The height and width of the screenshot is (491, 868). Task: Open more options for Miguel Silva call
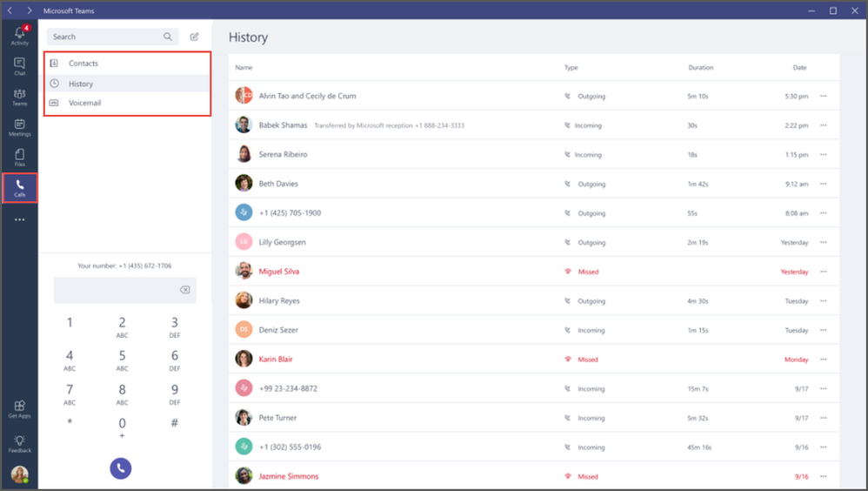tap(823, 272)
